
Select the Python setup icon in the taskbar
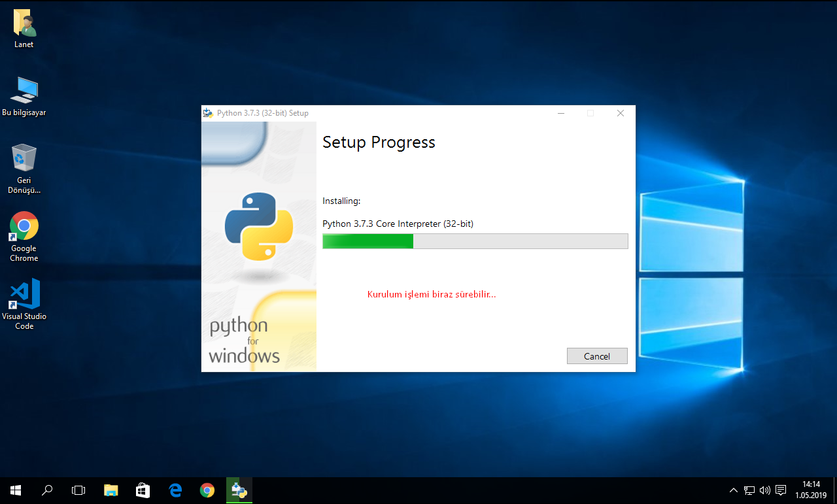(x=239, y=490)
